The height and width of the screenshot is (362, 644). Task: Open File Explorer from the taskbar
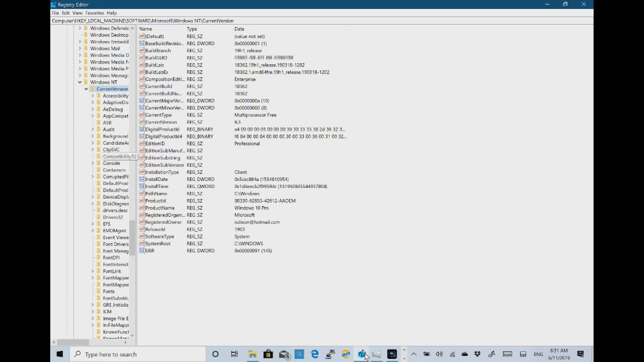[253, 354]
